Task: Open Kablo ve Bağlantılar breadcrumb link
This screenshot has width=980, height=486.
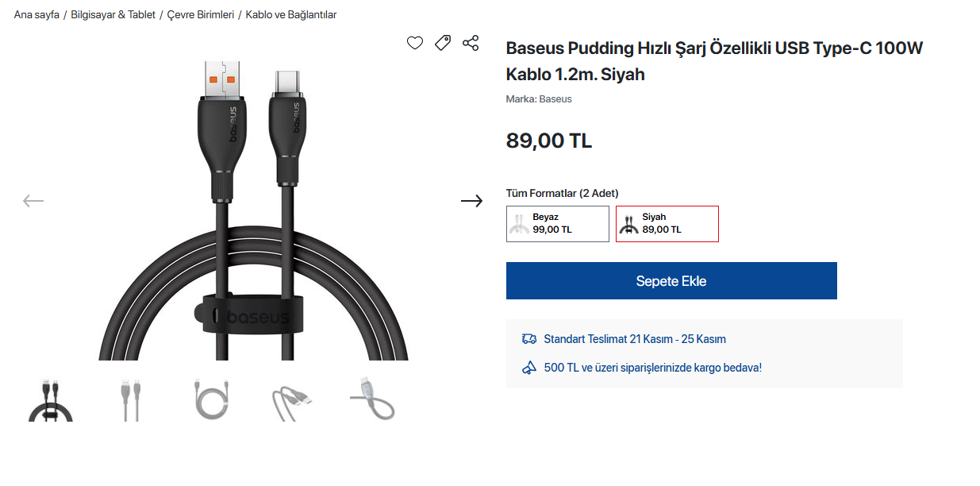Action: click(291, 15)
